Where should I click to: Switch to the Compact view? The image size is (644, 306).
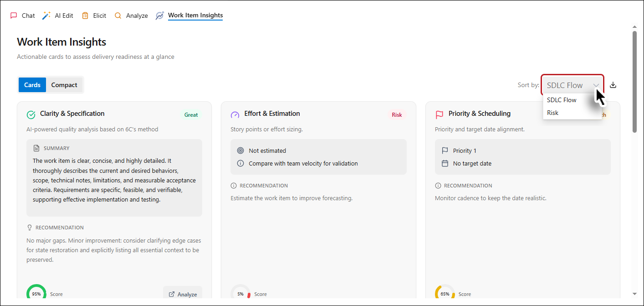(x=64, y=85)
